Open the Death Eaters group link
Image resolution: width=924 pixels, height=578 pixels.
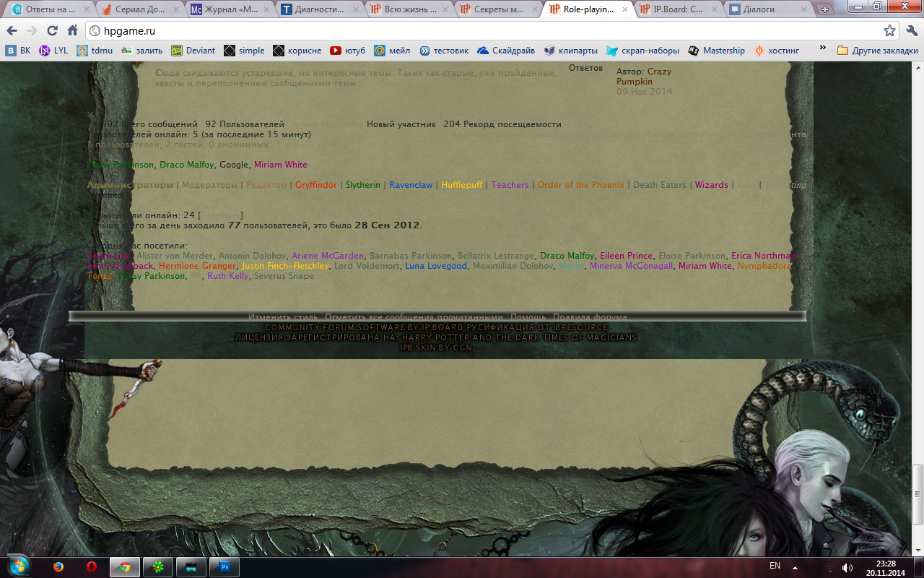pos(660,185)
